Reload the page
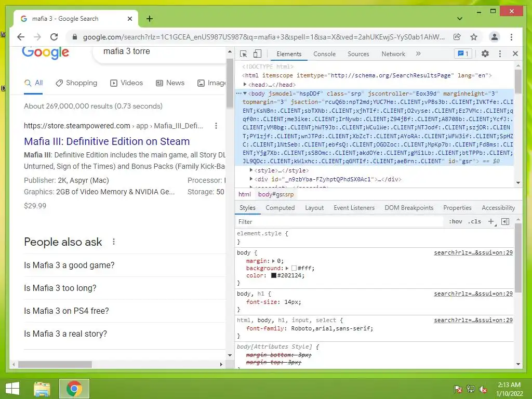The height and width of the screenshot is (399, 532). pos(54,37)
